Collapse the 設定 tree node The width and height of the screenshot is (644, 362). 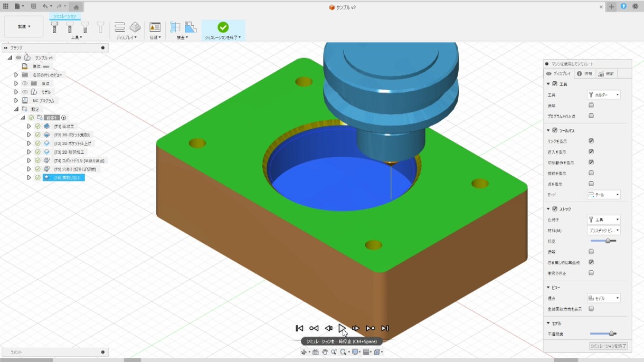pos(16,109)
